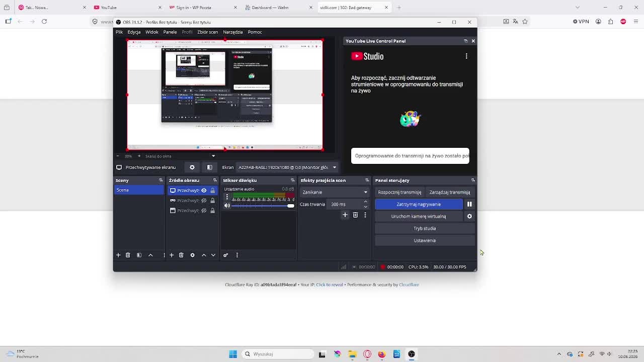Expand the preview zoom Skaluj do okna dropdown
This screenshot has height=362, width=644.
click(x=180, y=156)
